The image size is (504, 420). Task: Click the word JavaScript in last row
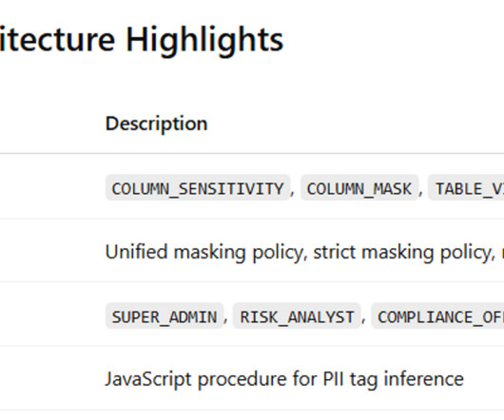point(148,379)
